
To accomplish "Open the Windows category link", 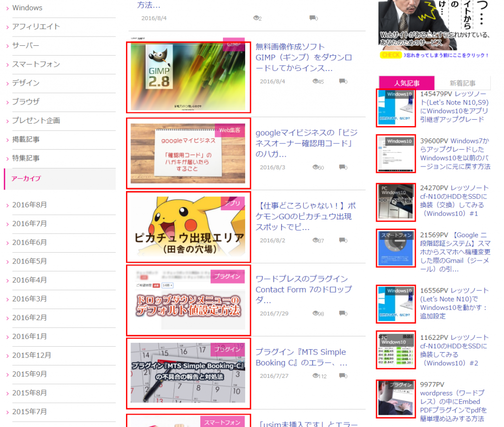I will click(28, 8).
